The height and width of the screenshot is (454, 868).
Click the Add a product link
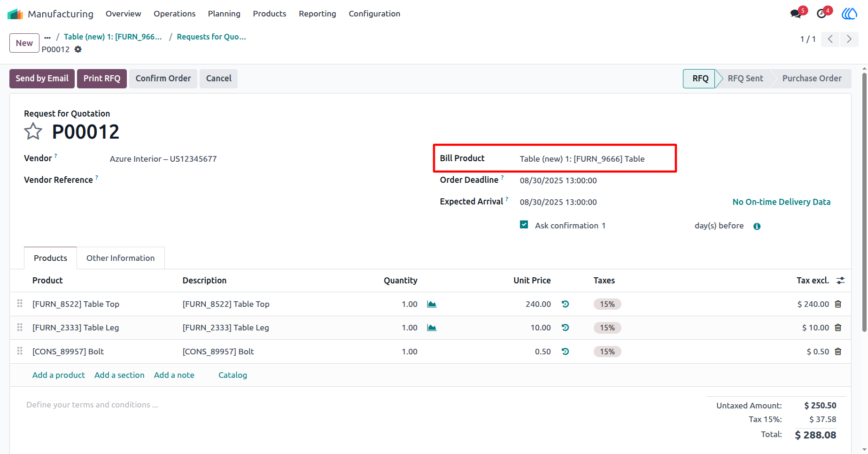coord(59,375)
